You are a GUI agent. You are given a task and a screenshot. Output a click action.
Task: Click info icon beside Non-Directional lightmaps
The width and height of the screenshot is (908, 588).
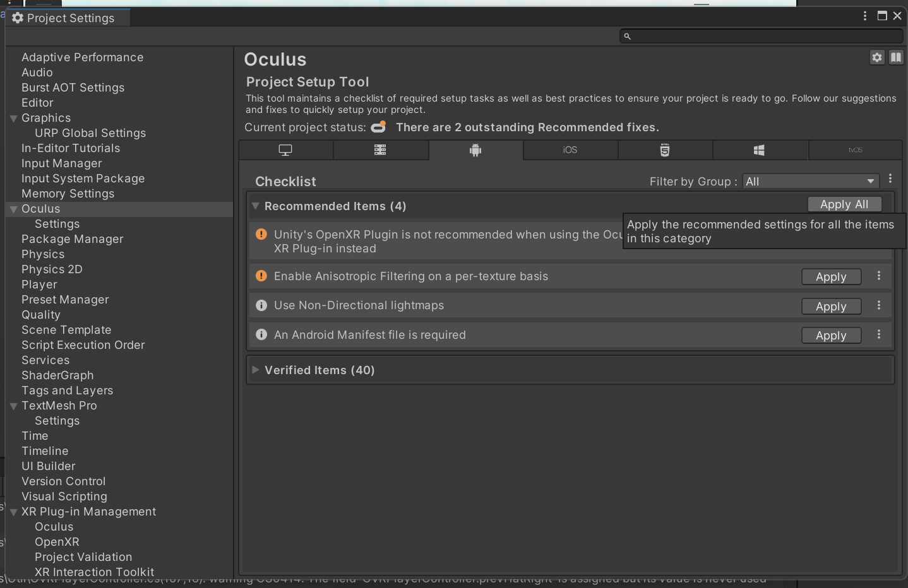point(261,305)
